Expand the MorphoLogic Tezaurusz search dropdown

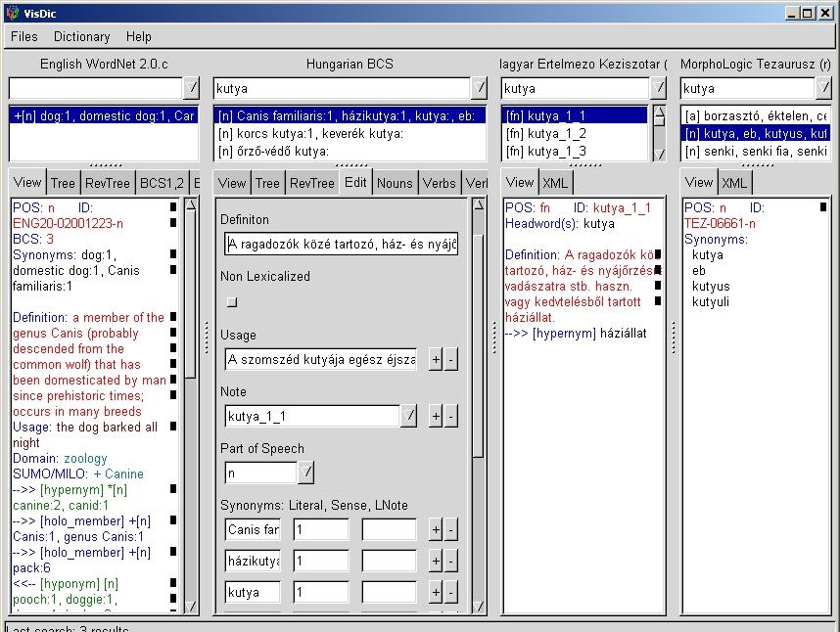coord(823,88)
